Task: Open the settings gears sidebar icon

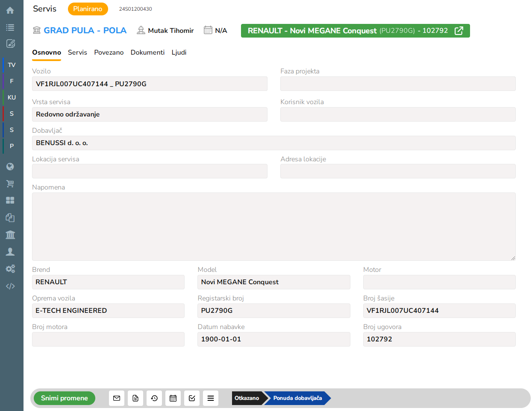Action: tap(10, 268)
